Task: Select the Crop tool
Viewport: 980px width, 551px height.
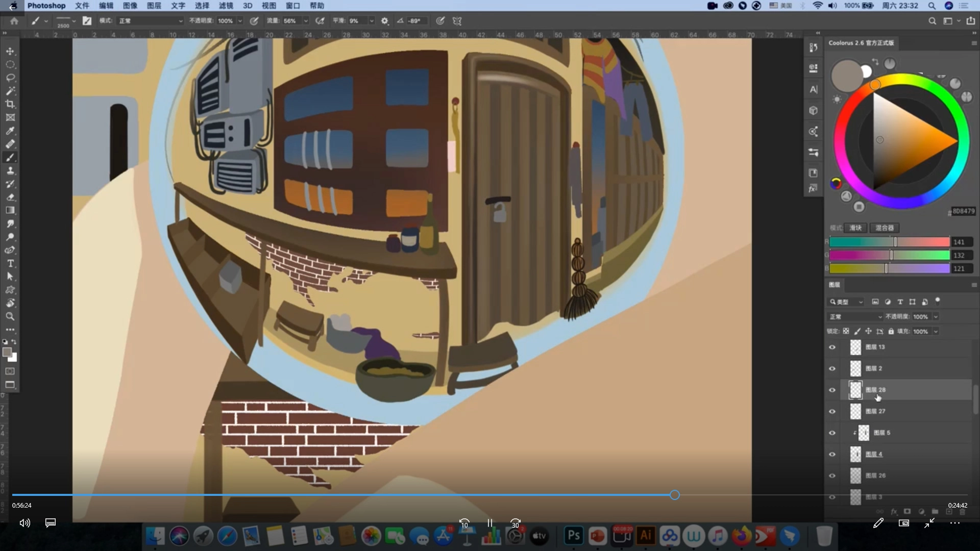Action: pos(10,104)
